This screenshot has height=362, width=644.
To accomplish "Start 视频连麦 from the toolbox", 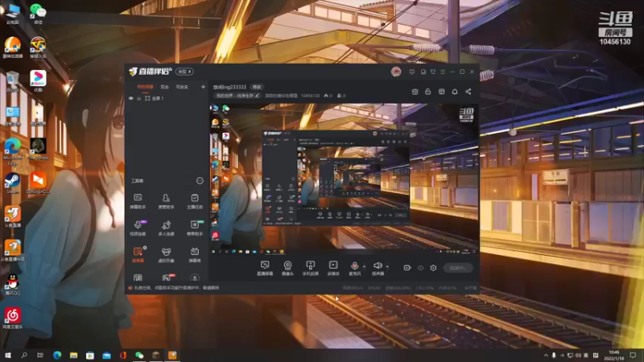I will click(x=138, y=228).
